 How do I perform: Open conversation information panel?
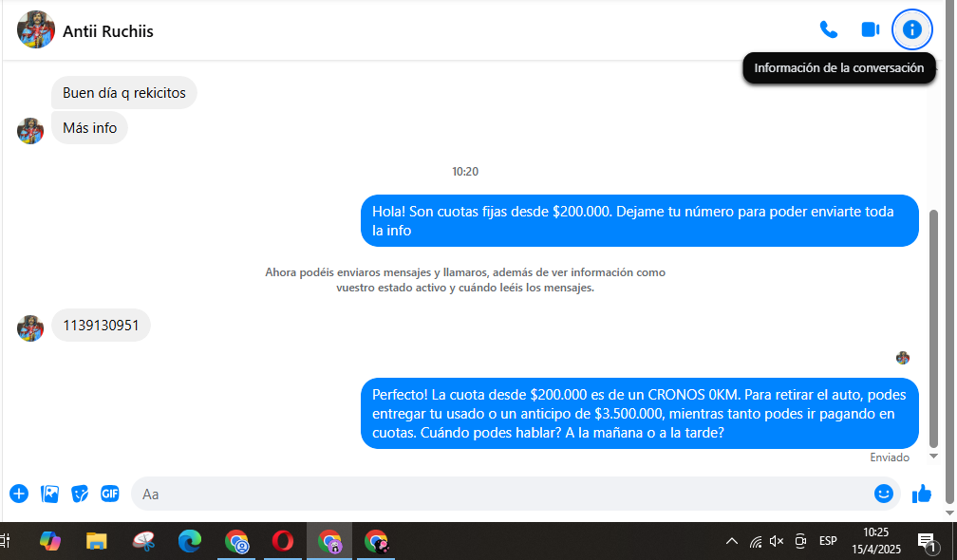pyautogui.click(x=912, y=30)
